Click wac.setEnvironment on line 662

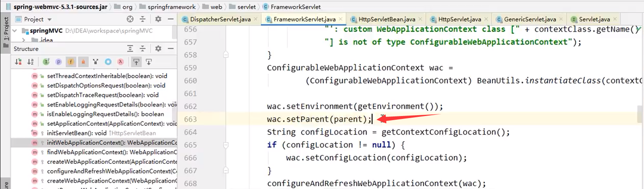click(x=310, y=107)
